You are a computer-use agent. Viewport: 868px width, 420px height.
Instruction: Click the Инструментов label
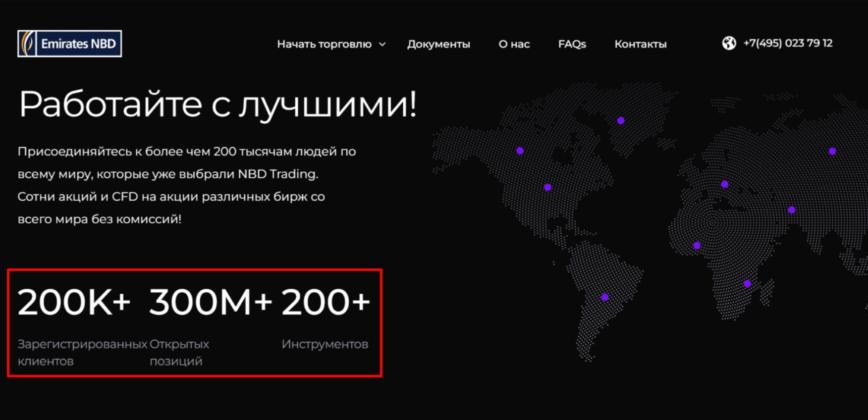point(325,344)
